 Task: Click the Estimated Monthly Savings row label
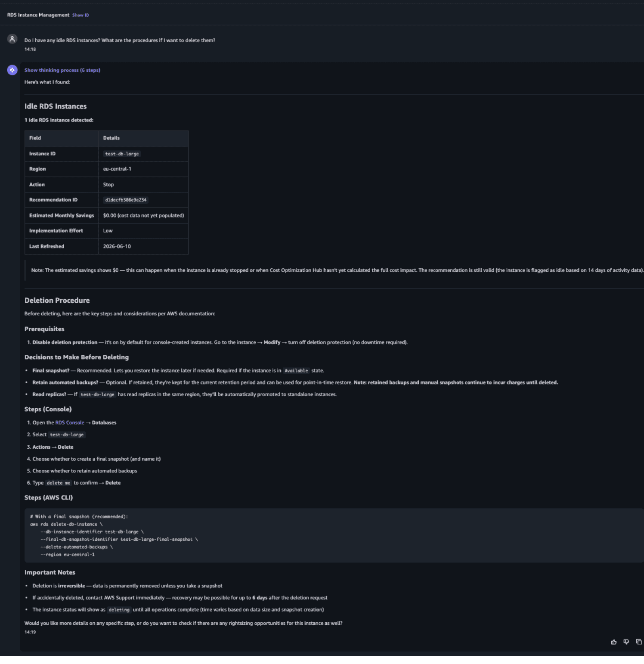click(x=62, y=215)
